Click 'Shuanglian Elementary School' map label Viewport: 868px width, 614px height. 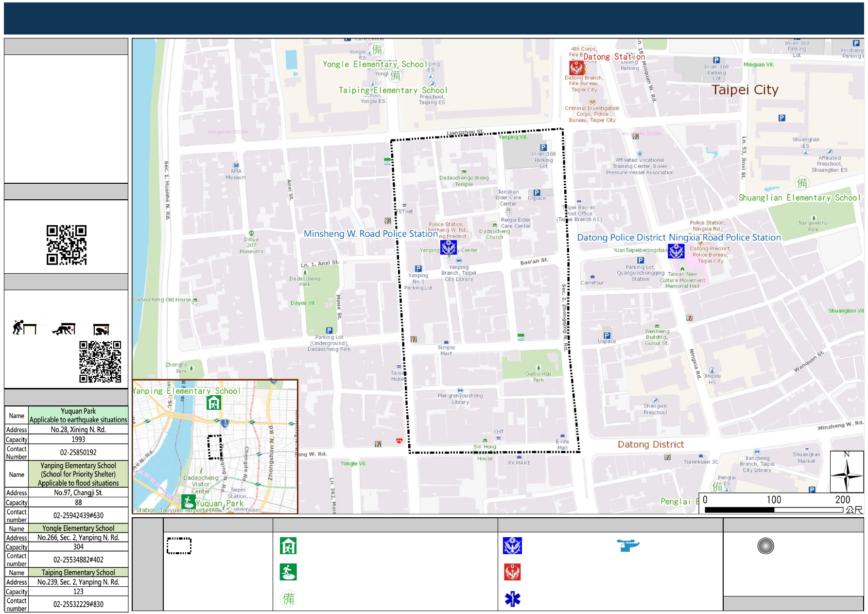(x=799, y=198)
